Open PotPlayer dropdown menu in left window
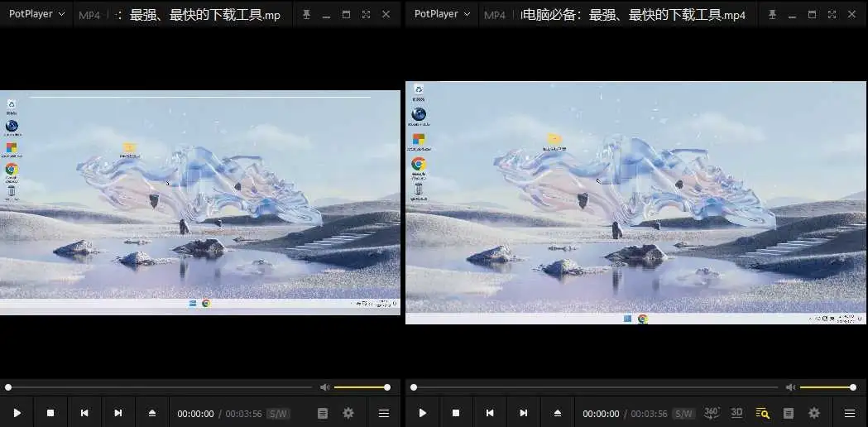The height and width of the screenshot is (427, 868). 36,14
